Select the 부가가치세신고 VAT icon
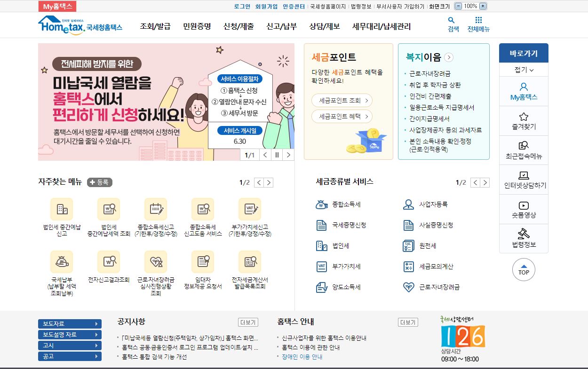 pos(249,209)
